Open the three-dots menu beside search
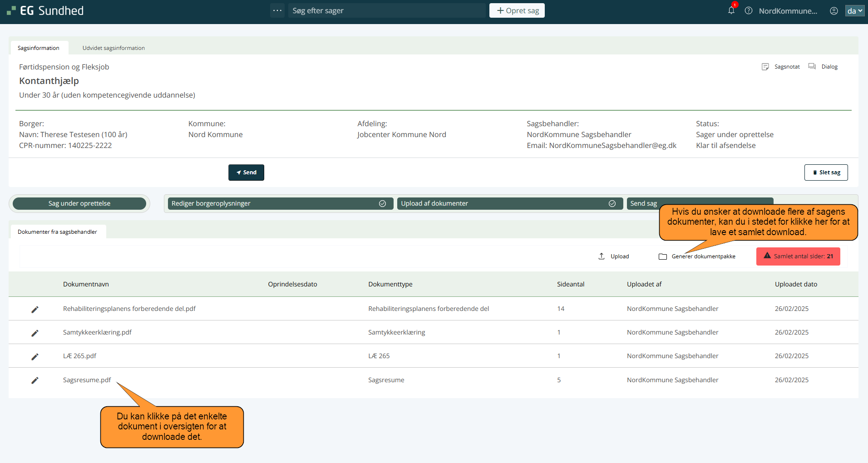Viewport: 868px width, 463px height. [x=277, y=10]
